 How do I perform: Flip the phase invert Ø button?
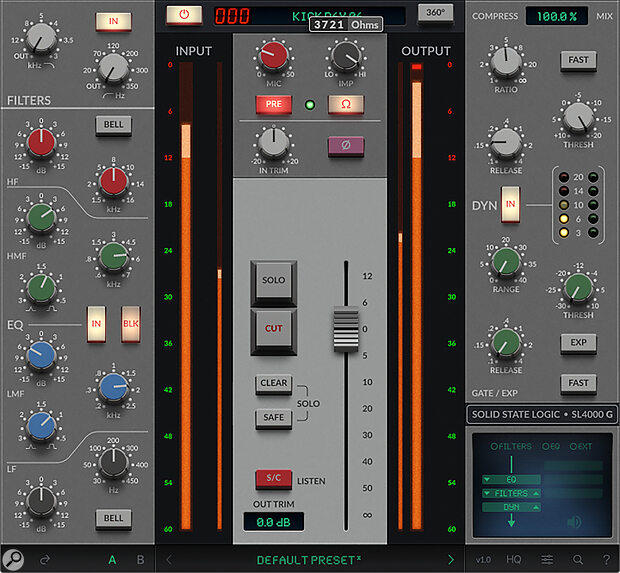point(346,146)
